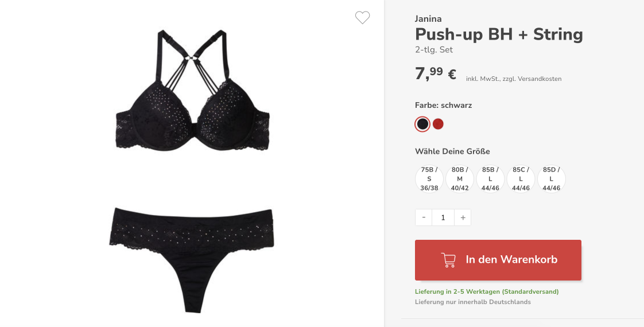Click the green Standardversand delivery notice
The height and width of the screenshot is (327, 644).
click(487, 291)
